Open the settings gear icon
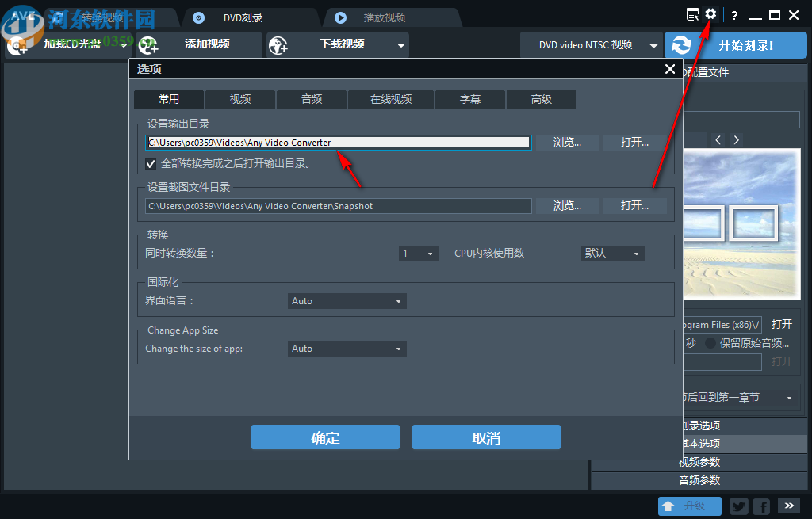Screen dimensions: 812x519 [710, 14]
